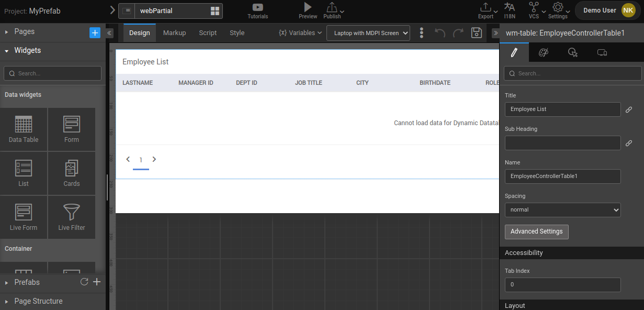Select the Live Filter widget

coord(71,217)
